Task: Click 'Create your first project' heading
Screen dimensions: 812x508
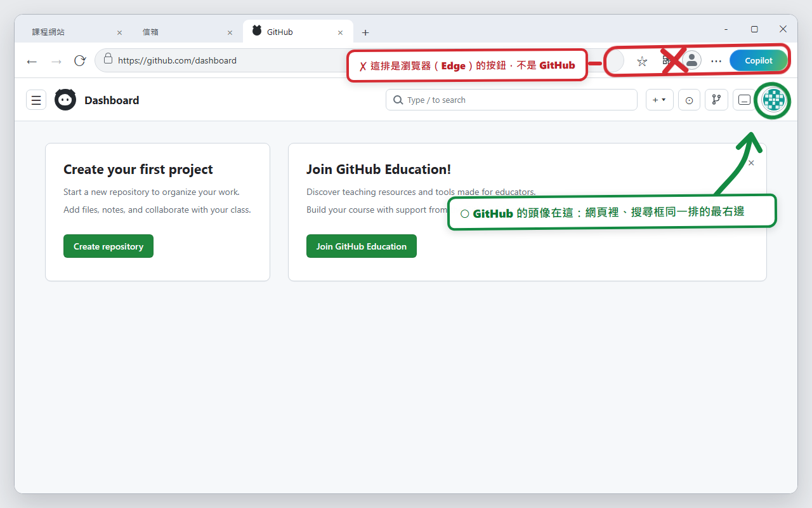Action: point(138,170)
